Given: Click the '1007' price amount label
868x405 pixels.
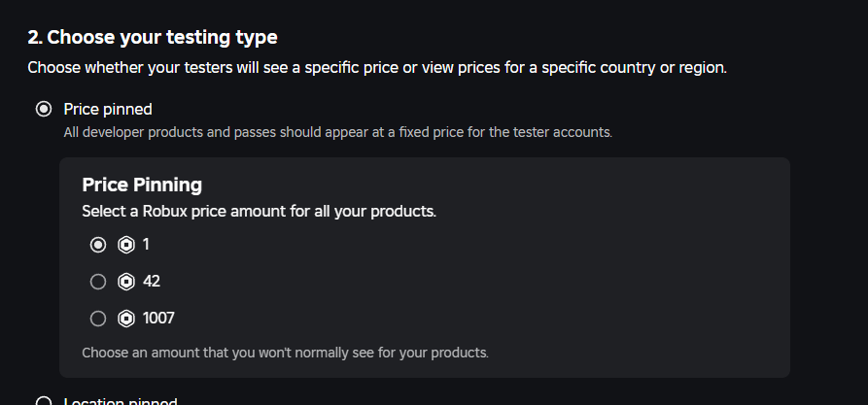Looking at the screenshot, I should (158, 319).
